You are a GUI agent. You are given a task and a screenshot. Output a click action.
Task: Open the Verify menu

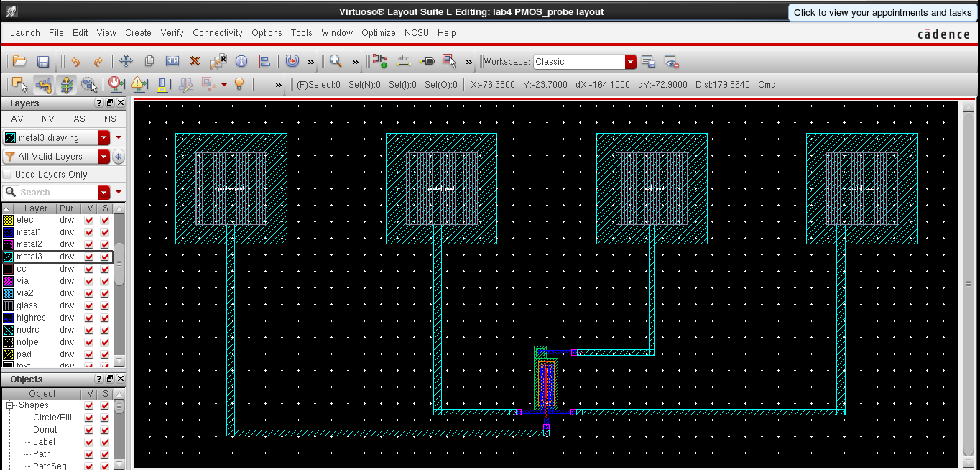click(172, 33)
